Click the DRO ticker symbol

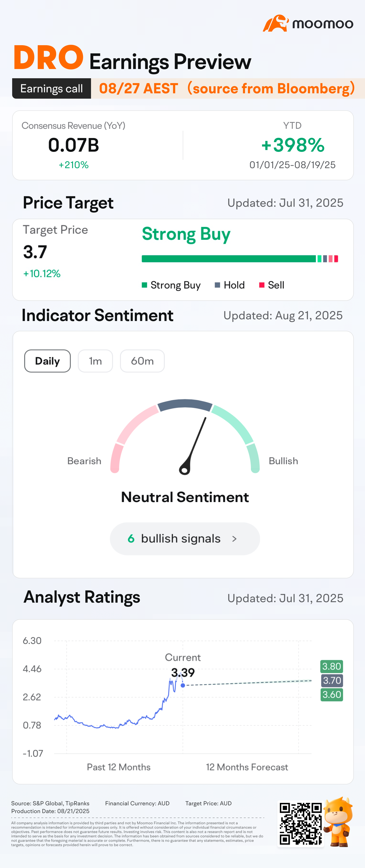49,58
